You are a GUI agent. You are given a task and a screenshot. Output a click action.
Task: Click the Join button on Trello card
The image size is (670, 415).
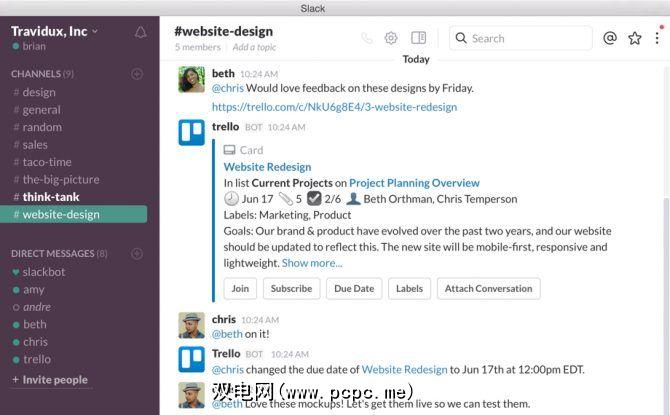tap(240, 289)
